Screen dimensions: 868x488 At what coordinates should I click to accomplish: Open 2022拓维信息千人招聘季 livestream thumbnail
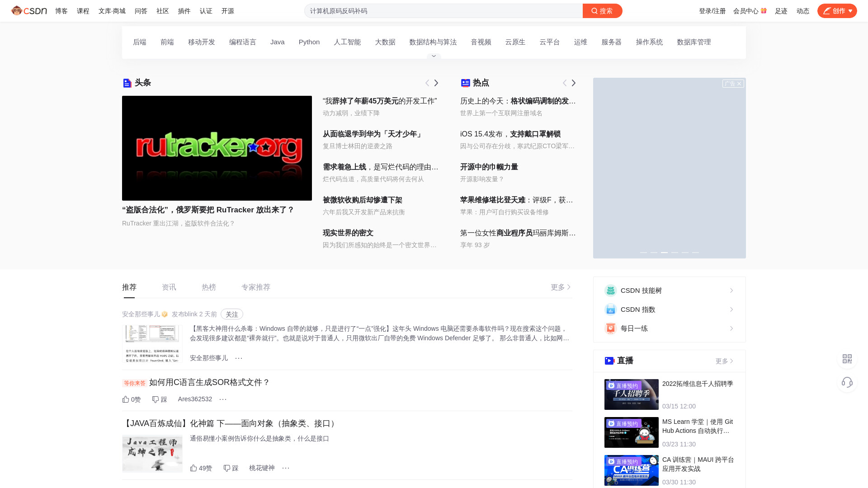click(x=632, y=394)
